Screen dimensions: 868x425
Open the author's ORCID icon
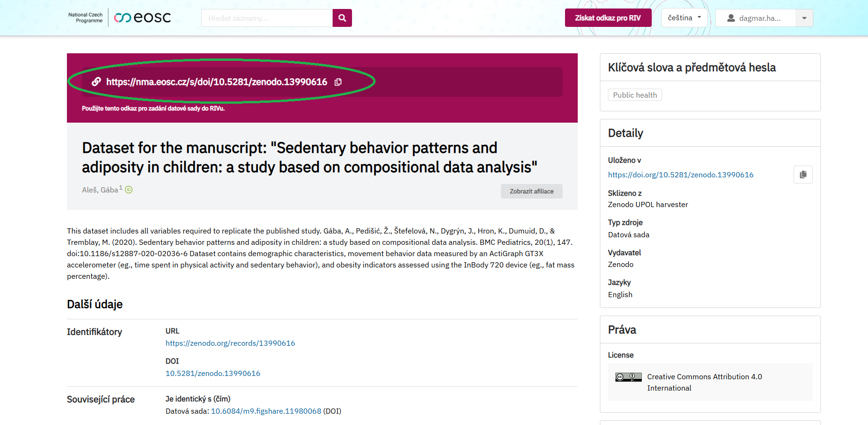pyautogui.click(x=129, y=190)
